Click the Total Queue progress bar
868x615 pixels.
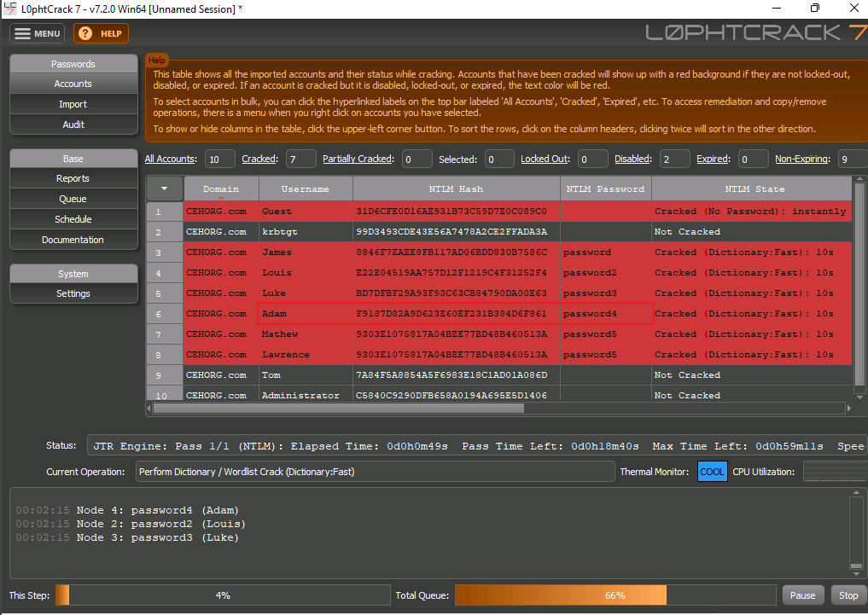pyautogui.click(x=615, y=595)
